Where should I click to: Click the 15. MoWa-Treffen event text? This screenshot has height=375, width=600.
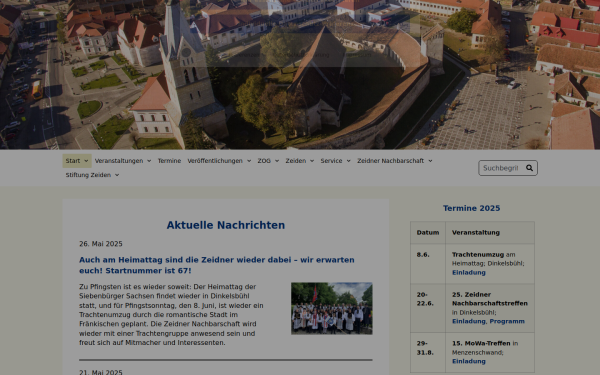[x=481, y=344]
